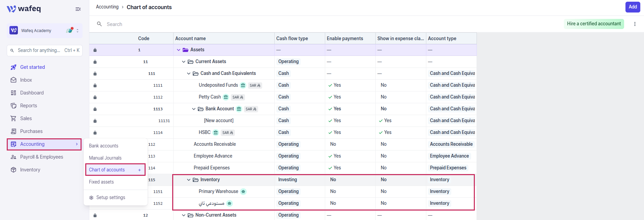Viewport: 644px width, 220px height.
Task: Go to Dashboard in the sidebar
Action: pyautogui.click(x=32, y=93)
